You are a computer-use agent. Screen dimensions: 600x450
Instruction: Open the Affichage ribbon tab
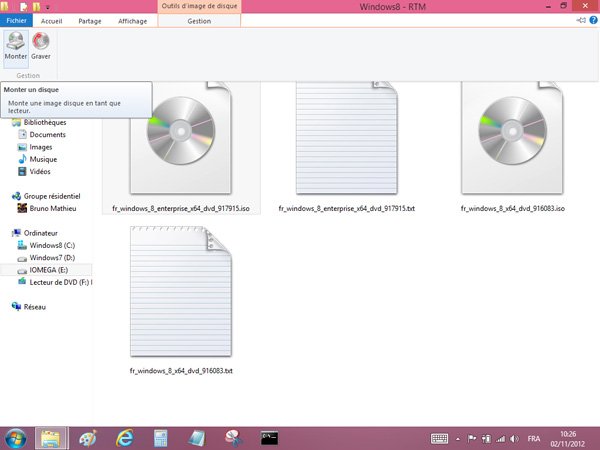pyautogui.click(x=132, y=21)
